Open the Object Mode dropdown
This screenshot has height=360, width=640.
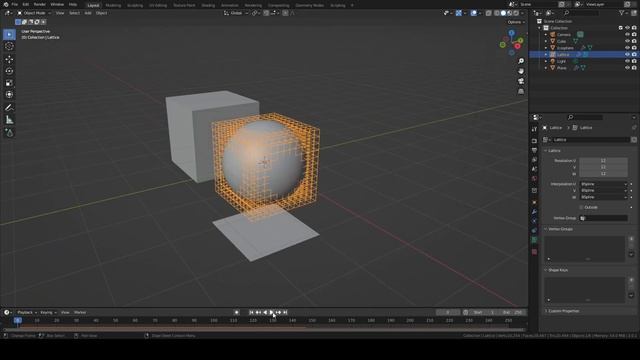point(34,13)
